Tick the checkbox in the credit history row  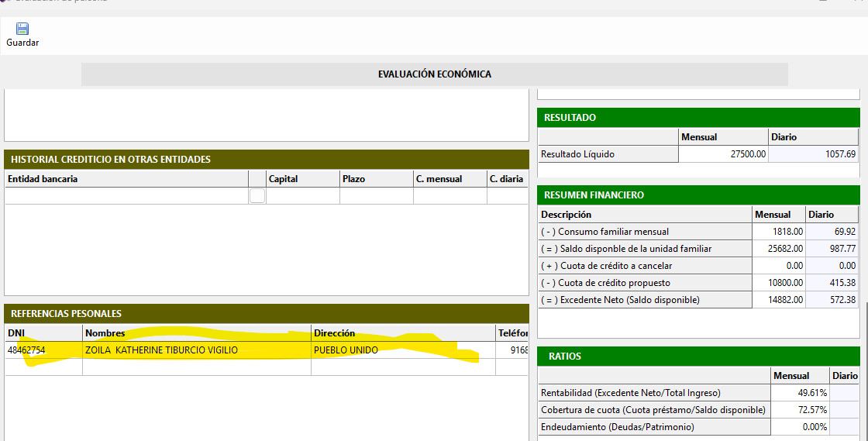coord(257,196)
